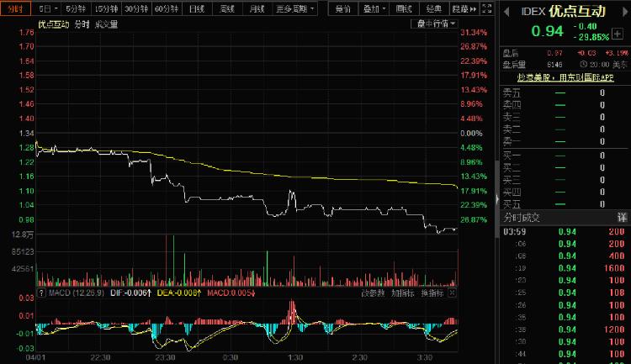Show the 周线 weekly chart
631x364 pixels.
(227, 8)
